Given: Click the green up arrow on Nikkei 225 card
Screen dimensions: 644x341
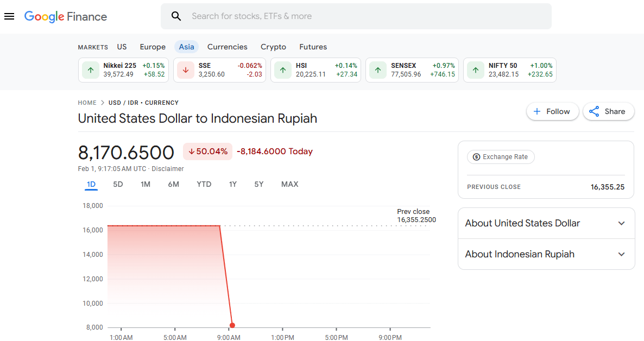Looking at the screenshot, I should point(90,70).
